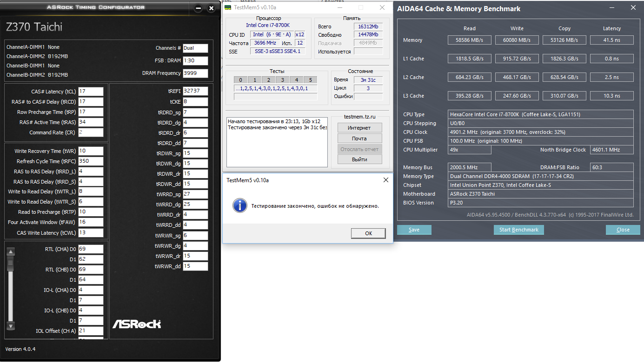This screenshot has width=644, height=363.
Task: Click the Свободно value 14478Mb
Action: (368, 35)
